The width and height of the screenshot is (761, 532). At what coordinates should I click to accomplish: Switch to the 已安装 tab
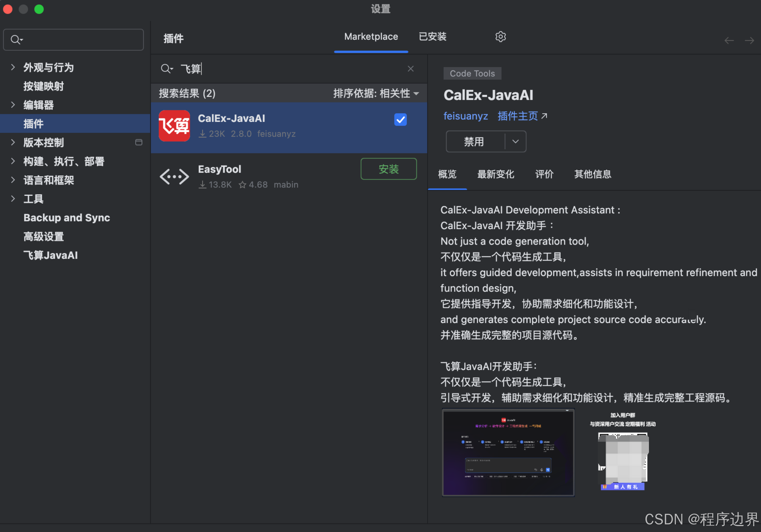[432, 36]
